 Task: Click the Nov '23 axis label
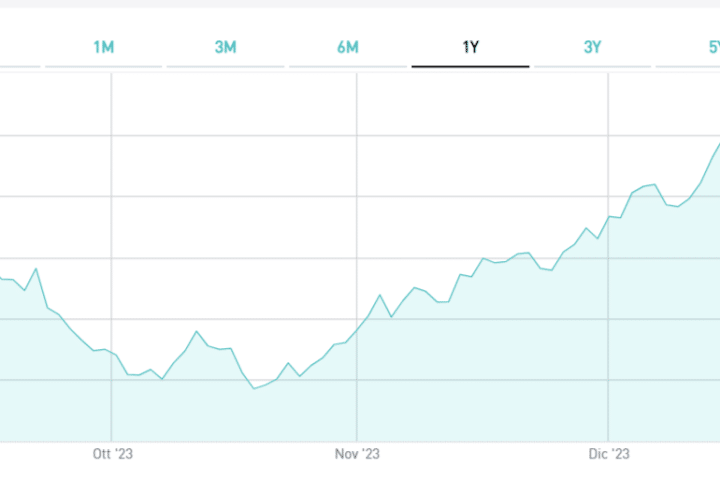pos(357,454)
